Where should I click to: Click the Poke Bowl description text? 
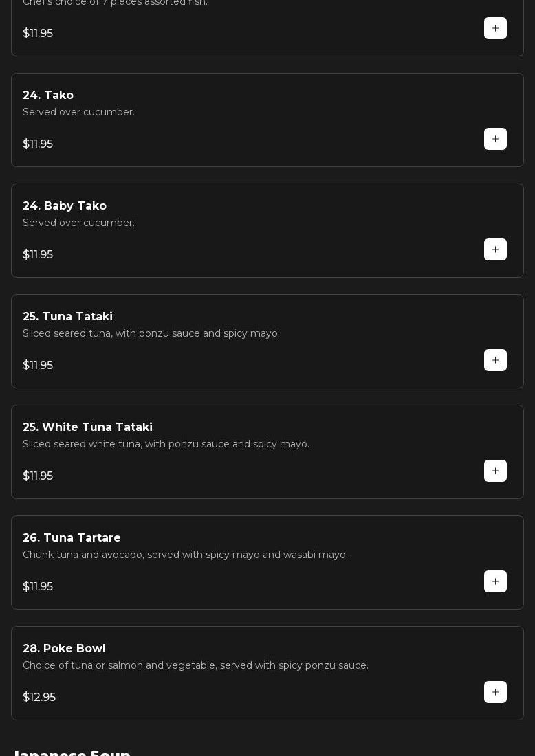point(195,665)
